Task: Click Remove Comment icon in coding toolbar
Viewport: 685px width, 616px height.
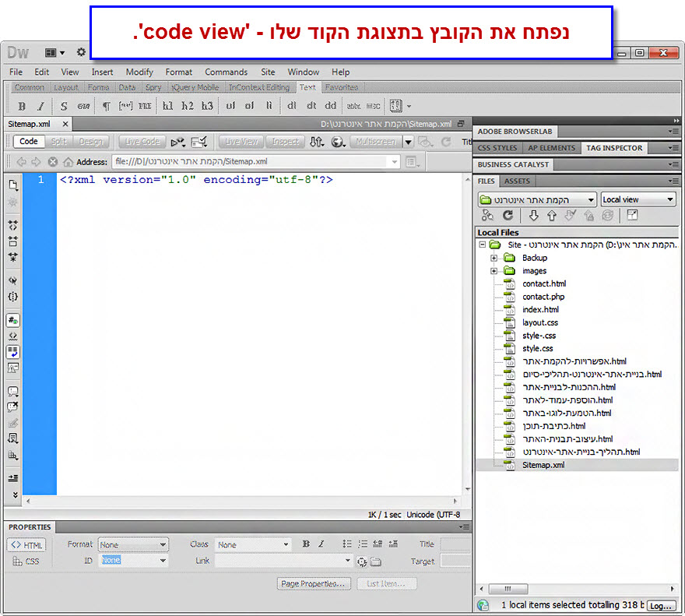Action: click(13, 407)
